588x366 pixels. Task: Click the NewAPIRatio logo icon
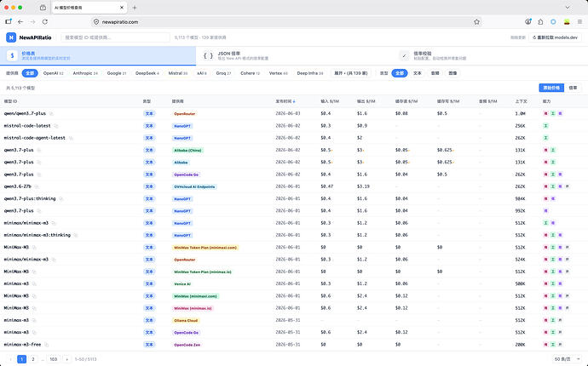(x=11, y=37)
